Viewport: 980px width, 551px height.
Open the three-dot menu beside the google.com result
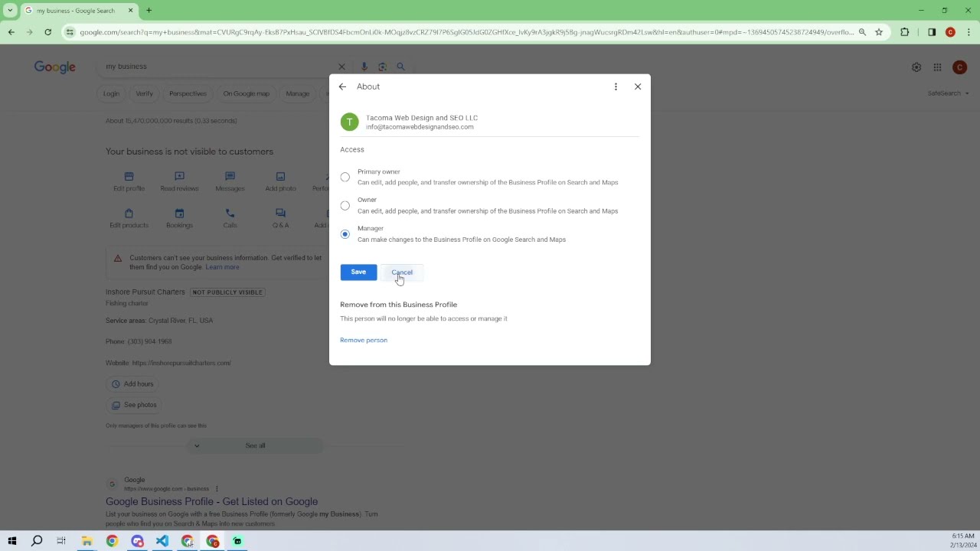(x=217, y=488)
